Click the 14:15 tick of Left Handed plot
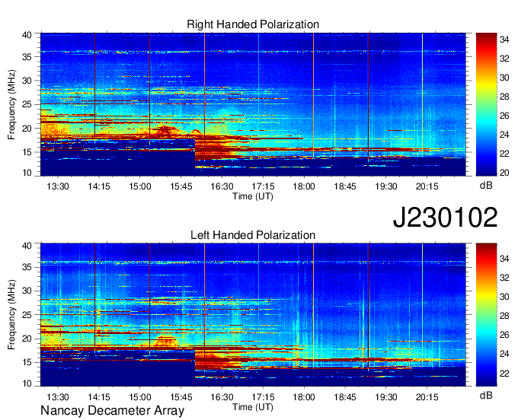The height and width of the screenshot is (420, 518). 99,397
